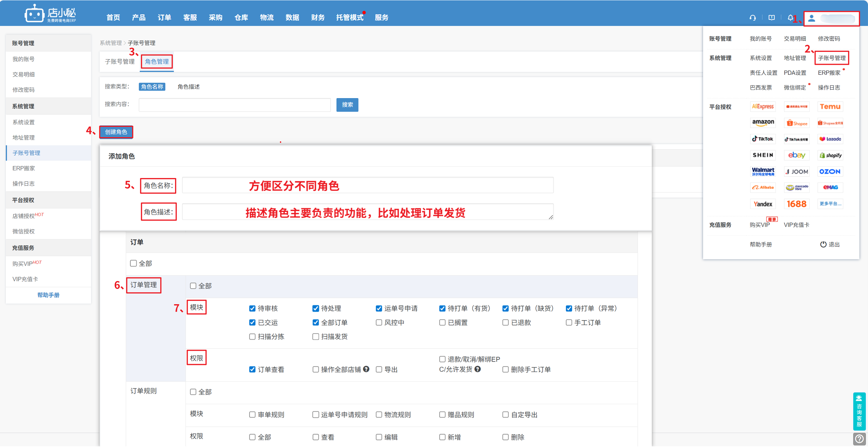Open the 帮助手册 link in sidebar
The width and height of the screenshot is (868, 447).
click(x=48, y=295)
